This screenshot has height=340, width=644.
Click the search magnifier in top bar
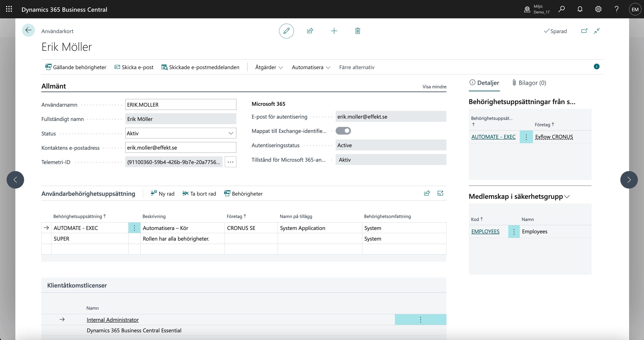click(x=562, y=9)
